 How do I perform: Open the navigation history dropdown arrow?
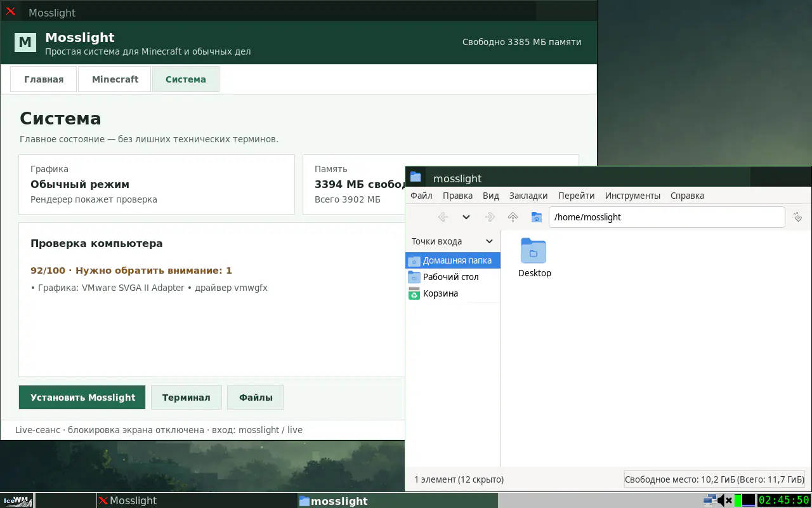(466, 217)
